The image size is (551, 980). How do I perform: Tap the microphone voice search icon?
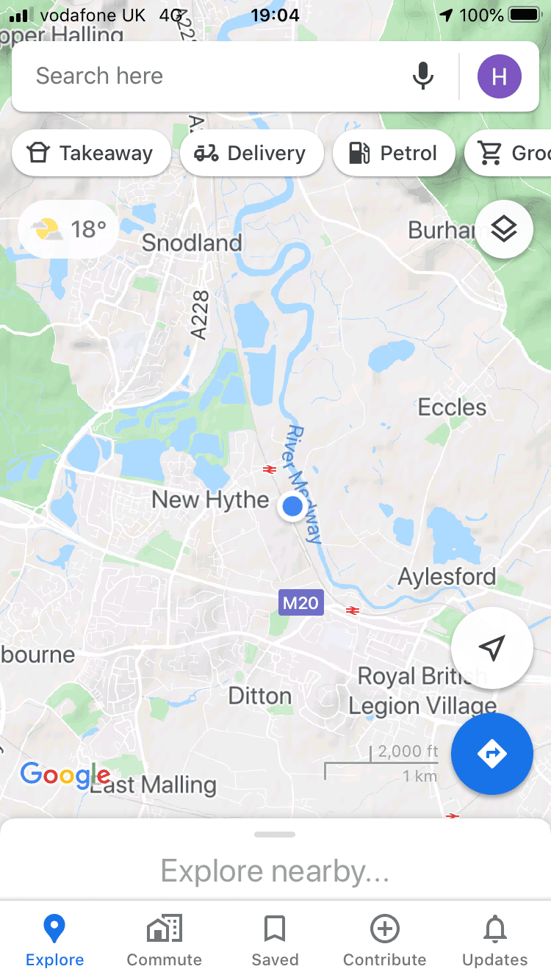[x=422, y=76]
